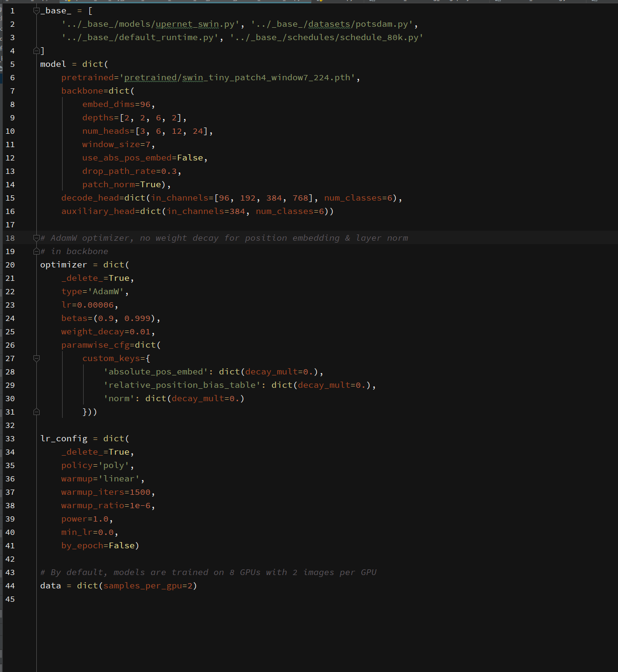This screenshot has width=618, height=672.
Task: Fold the AdamW optimizer comment region
Action: (x=37, y=238)
